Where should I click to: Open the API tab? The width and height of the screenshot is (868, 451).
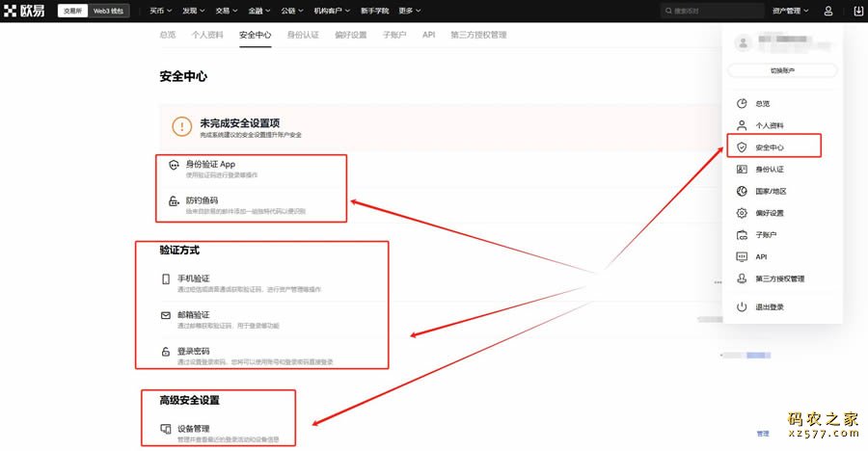coord(428,35)
